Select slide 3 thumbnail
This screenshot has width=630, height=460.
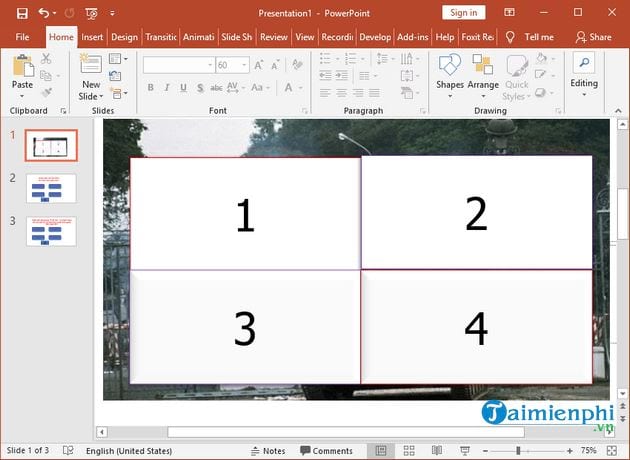pos(51,231)
